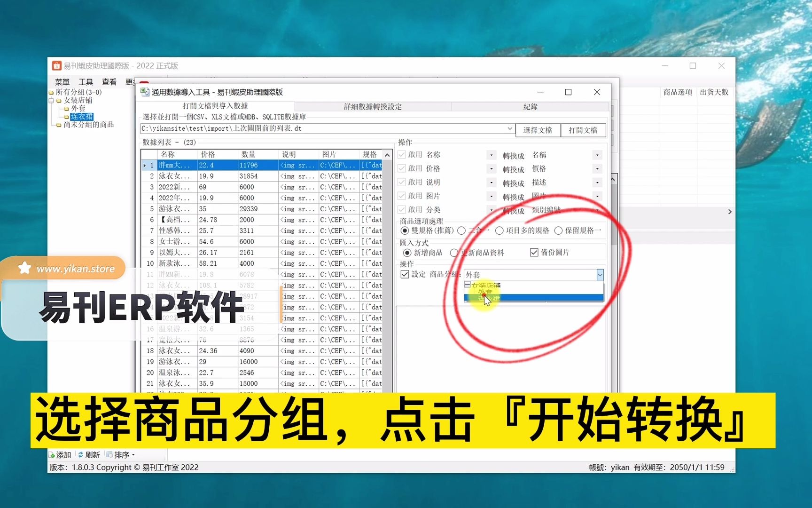
Task: Select 外套 in the left group tree
Action: coord(78,109)
